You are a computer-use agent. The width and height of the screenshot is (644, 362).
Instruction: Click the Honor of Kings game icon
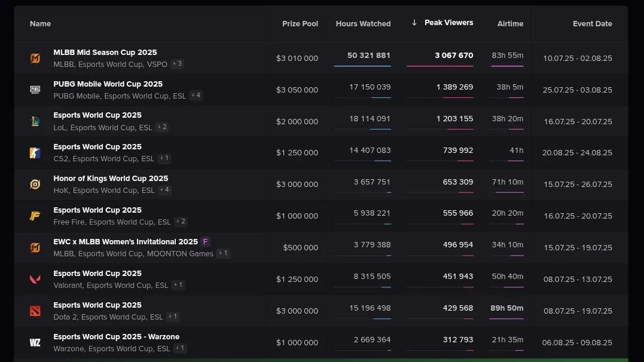click(35, 185)
